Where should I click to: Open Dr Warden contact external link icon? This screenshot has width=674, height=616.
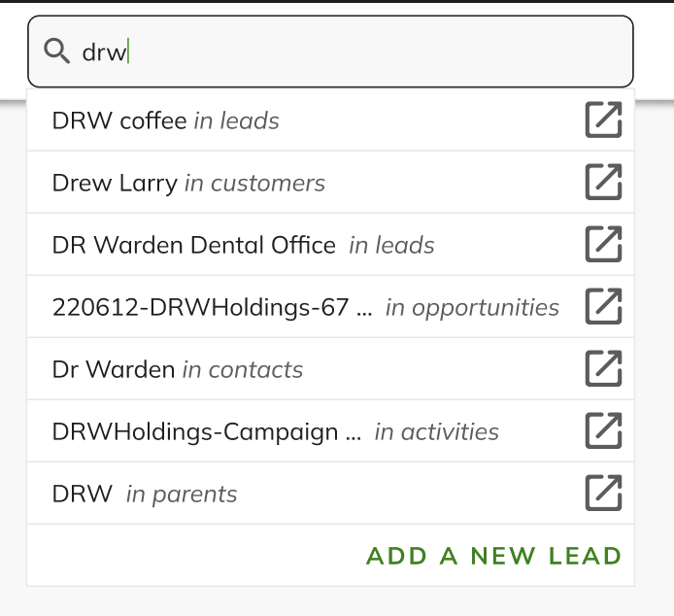point(603,368)
